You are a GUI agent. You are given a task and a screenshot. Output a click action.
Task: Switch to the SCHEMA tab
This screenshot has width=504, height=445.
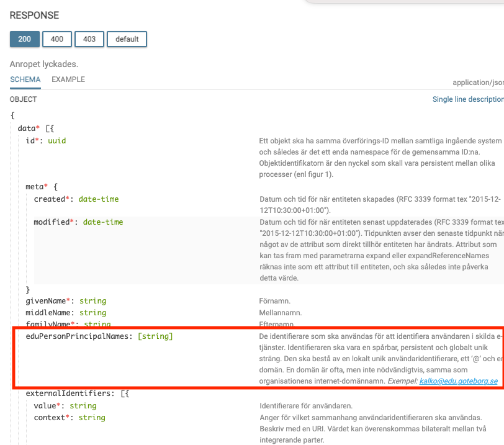[25, 79]
